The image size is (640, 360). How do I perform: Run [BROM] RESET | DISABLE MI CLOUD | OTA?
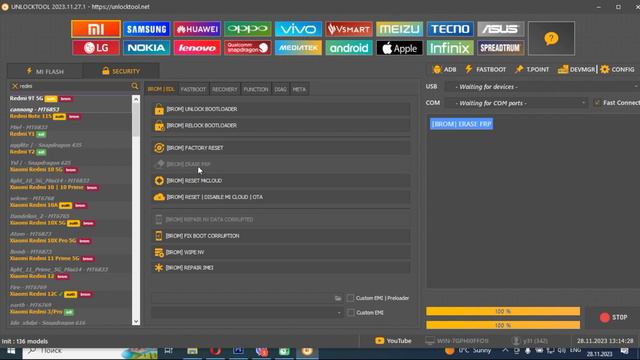coord(281,197)
